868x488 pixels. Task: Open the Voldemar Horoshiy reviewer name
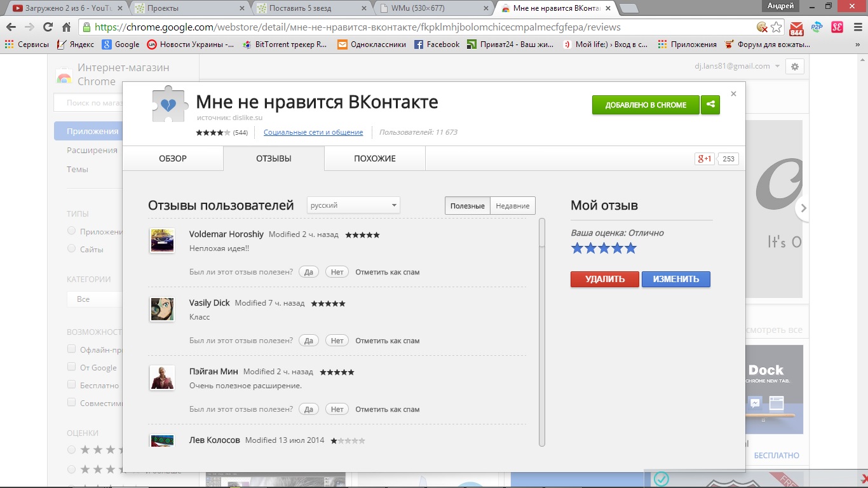pos(226,234)
